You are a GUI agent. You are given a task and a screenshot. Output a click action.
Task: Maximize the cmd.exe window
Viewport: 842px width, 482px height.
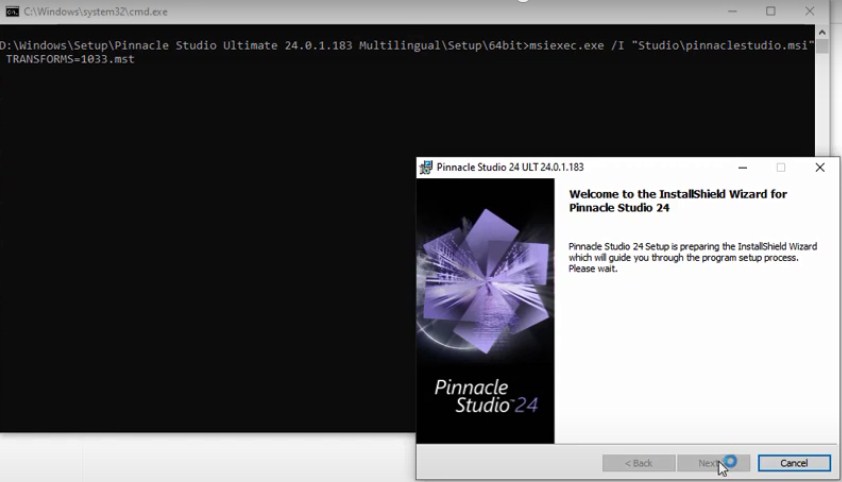click(771, 11)
